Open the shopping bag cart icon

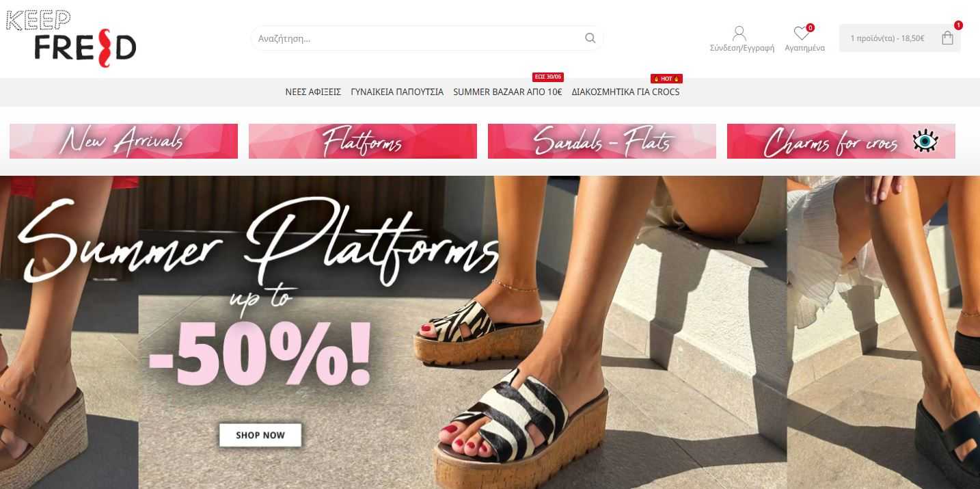(x=947, y=38)
